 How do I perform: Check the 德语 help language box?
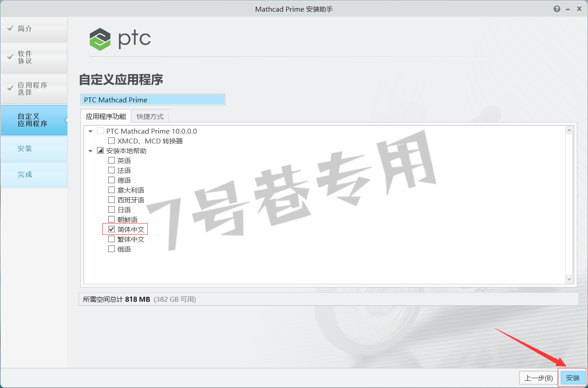coord(111,180)
